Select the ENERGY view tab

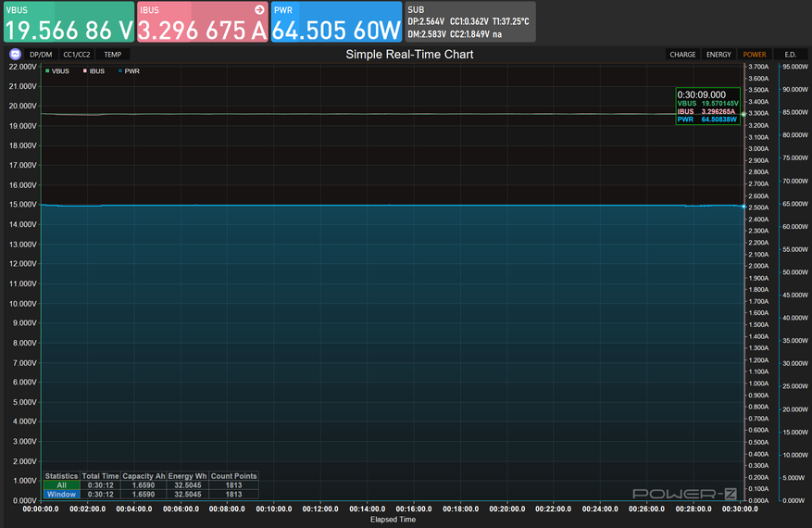[718, 55]
